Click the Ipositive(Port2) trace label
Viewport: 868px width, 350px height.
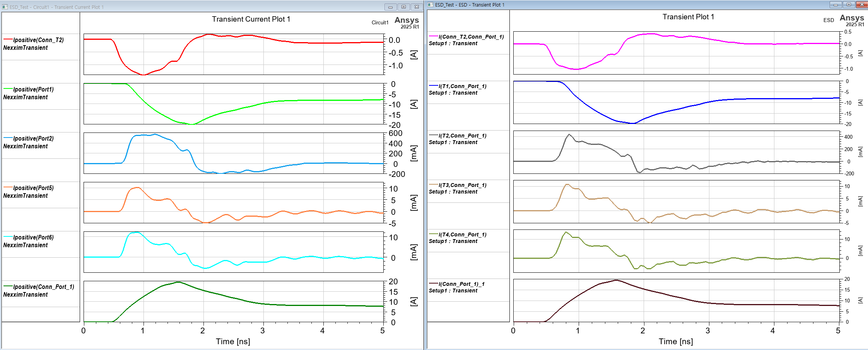[33, 138]
